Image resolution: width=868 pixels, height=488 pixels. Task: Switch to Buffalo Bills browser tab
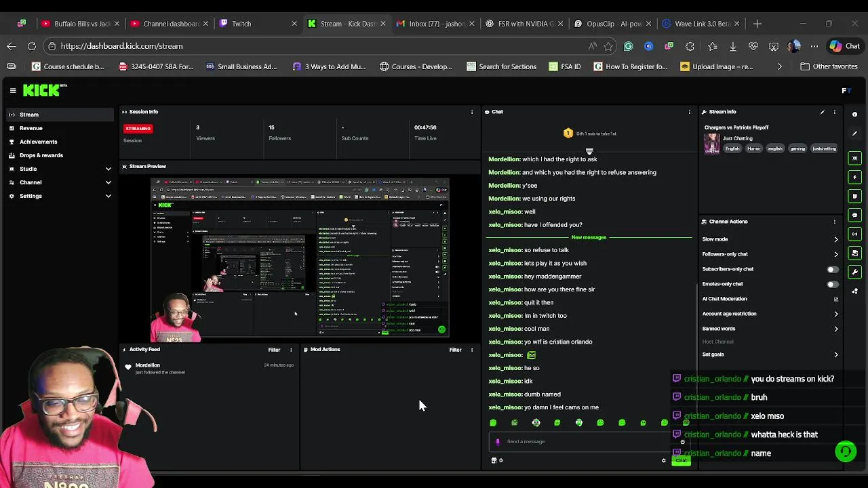(x=79, y=24)
